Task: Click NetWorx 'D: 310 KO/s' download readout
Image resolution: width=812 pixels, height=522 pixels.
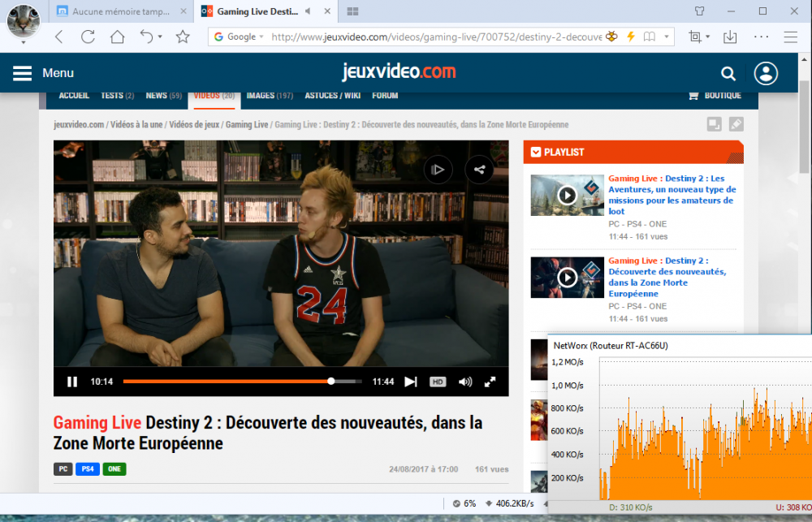Action: click(631, 507)
